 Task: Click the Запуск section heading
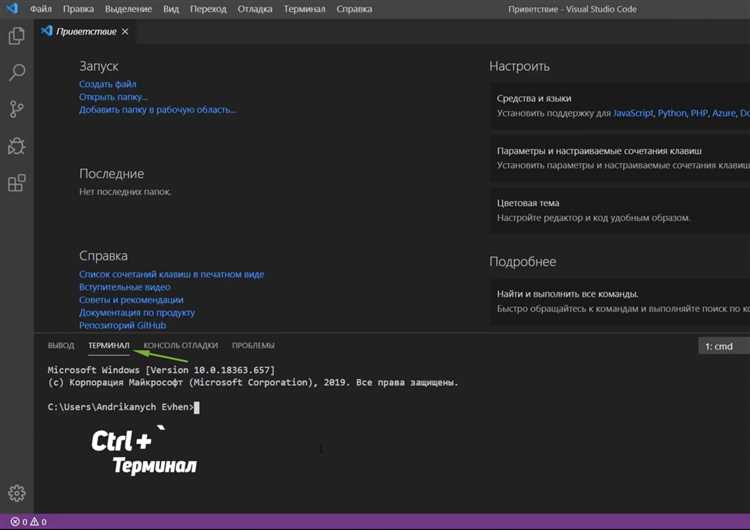coord(99,66)
